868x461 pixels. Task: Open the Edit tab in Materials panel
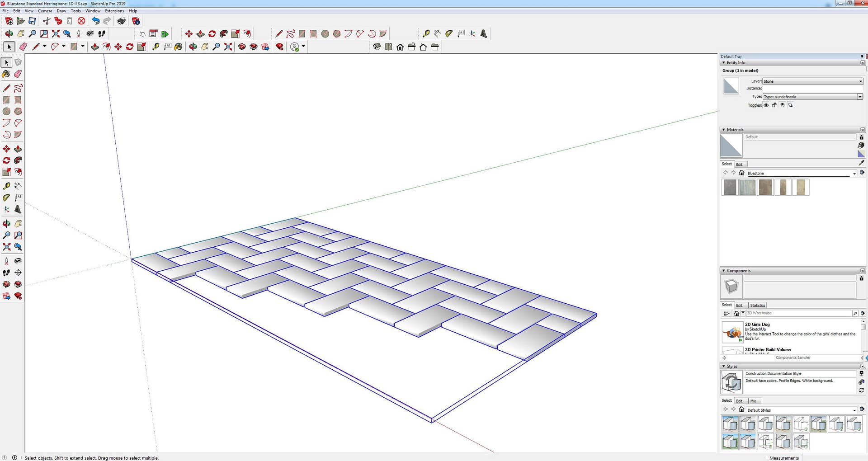click(x=739, y=165)
